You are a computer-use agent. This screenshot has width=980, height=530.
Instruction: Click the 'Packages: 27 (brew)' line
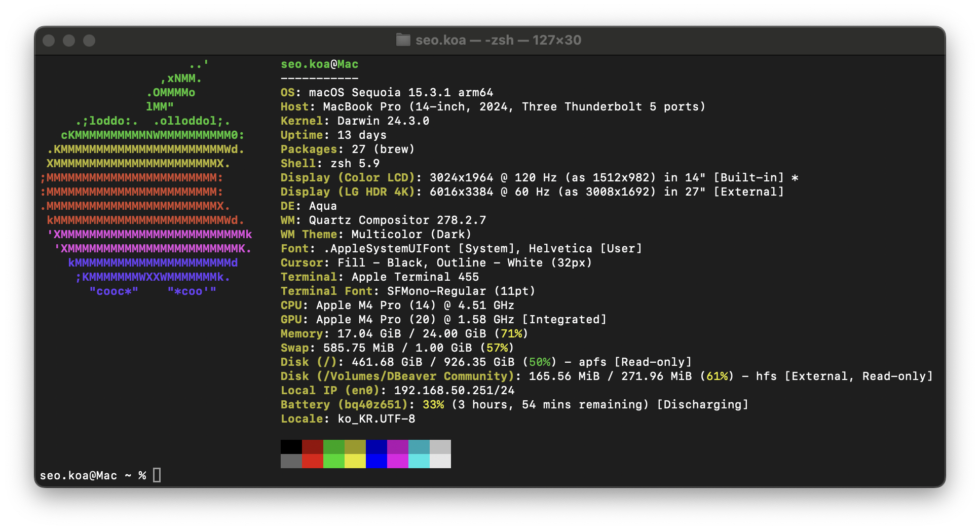pos(348,149)
